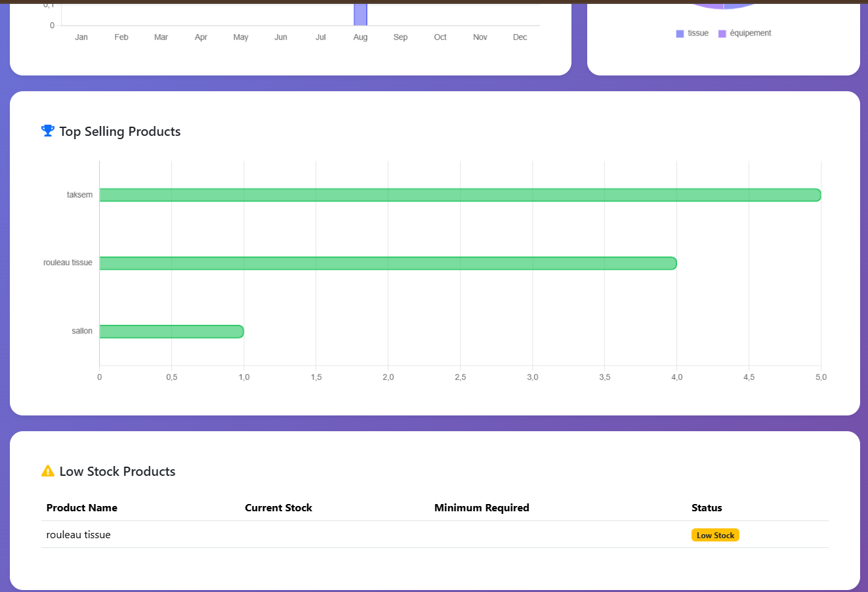Click the Jul month label
The width and height of the screenshot is (868, 592).
pos(320,37)
